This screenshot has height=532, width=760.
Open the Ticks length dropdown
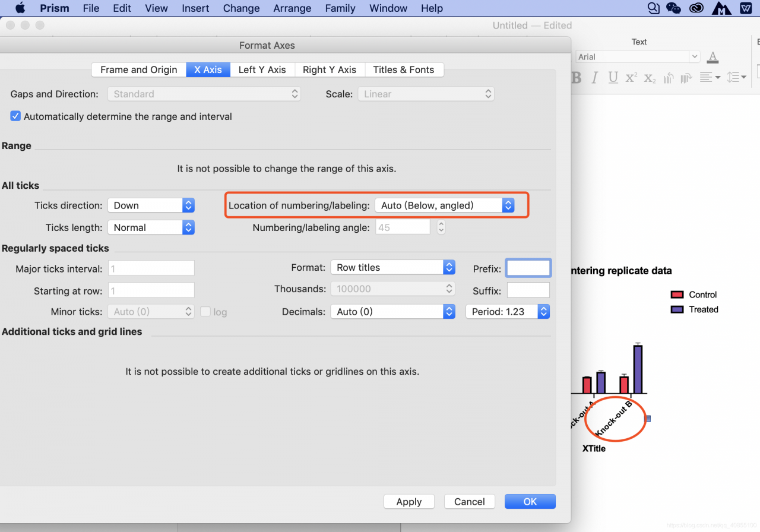151,227
